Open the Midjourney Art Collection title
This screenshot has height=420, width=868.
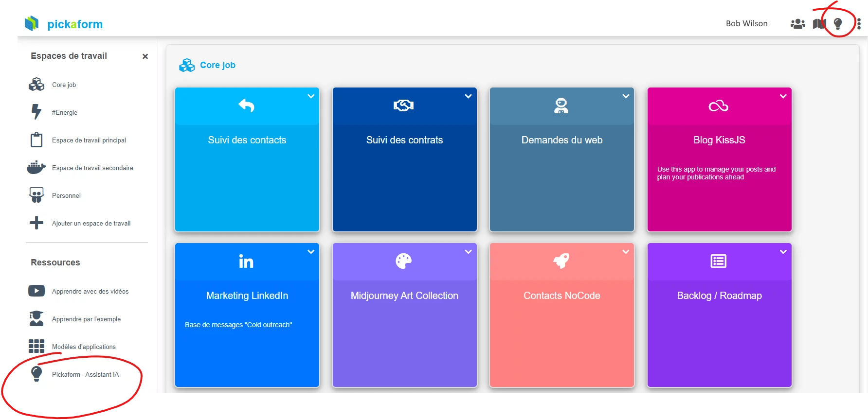[x=404, y=296]
